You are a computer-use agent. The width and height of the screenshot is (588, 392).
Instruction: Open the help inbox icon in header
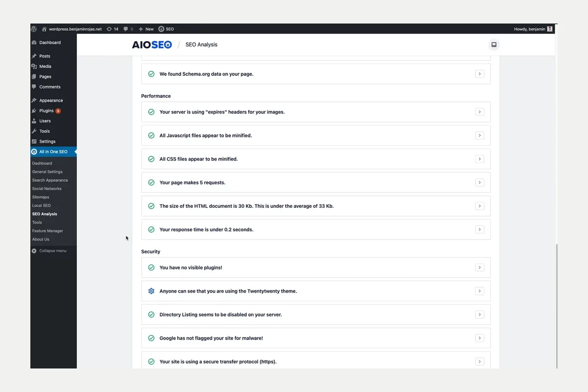(494, 45)
